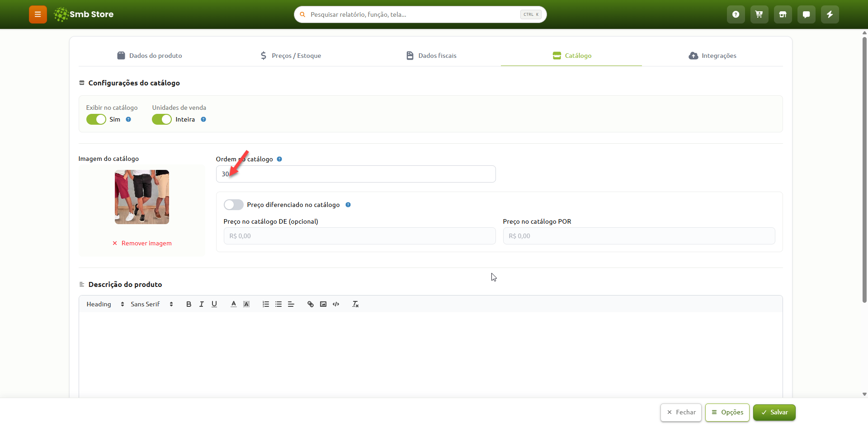Open the chat message icon

click(x=807, y=14)
